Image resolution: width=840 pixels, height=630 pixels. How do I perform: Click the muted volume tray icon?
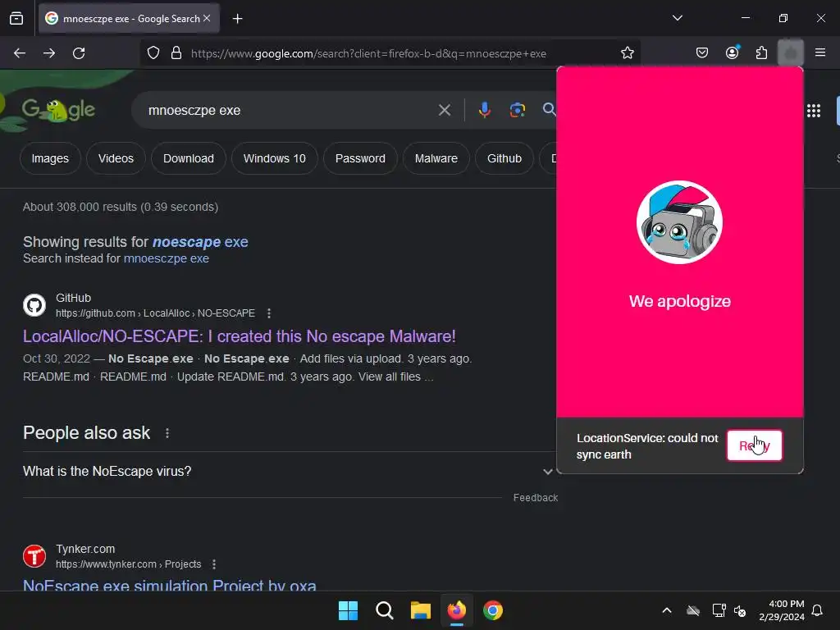741,610
